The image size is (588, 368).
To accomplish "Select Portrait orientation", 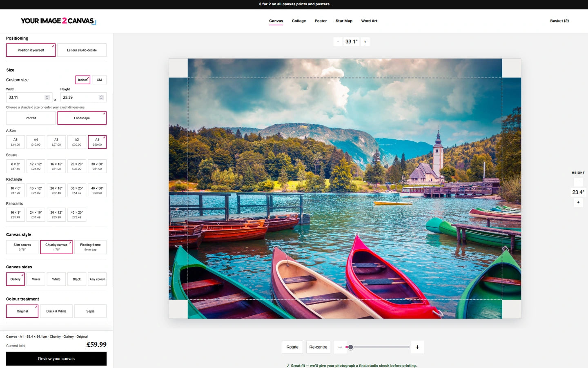I will click(31, 118).
